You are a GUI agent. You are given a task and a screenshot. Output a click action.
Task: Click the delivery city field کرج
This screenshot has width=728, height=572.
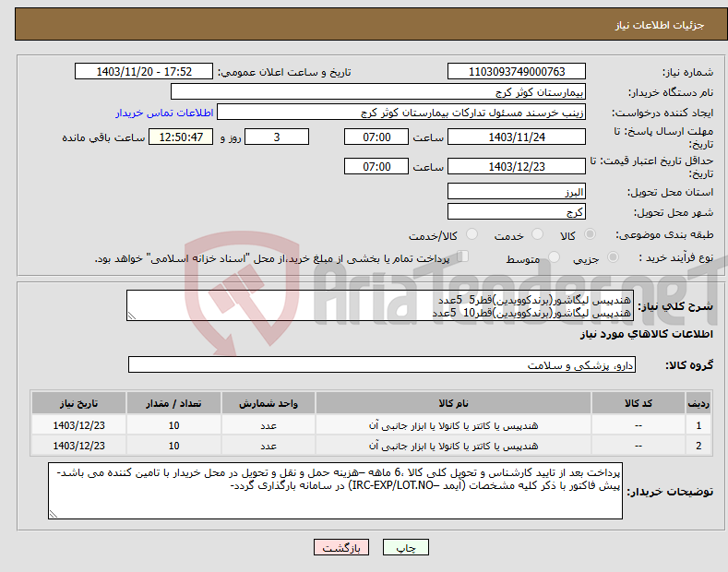[517, 211]
